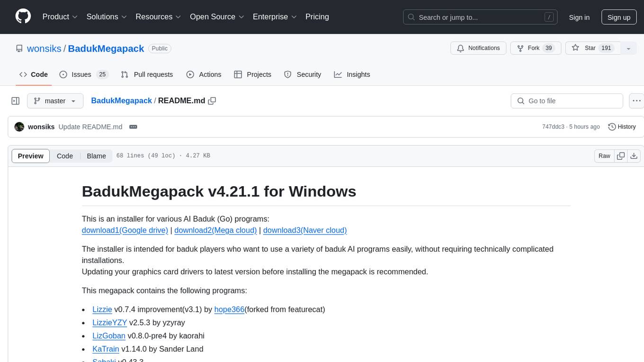Open wonsiks commit author avatar
Image resolution: width=644 pixels, height=362 pixels.
(19, 127)
